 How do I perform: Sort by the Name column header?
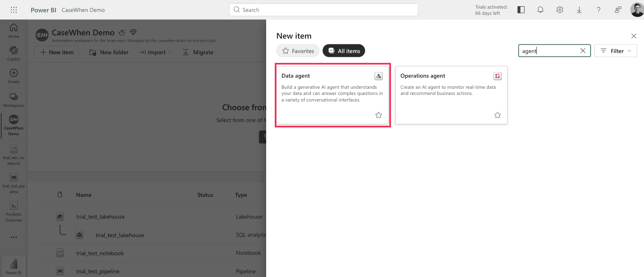tap(84, 195)
